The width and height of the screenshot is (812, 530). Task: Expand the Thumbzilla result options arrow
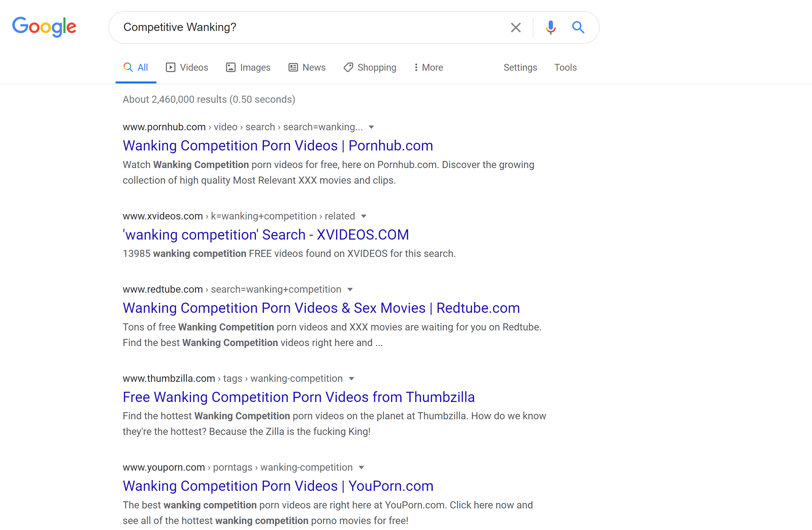[x=352, y=378]
